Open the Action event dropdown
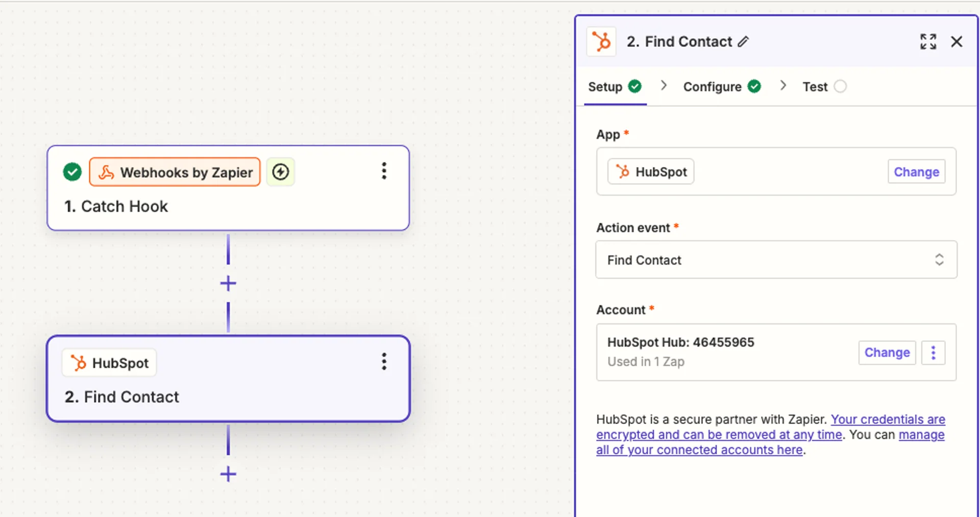Screen dimensions: 980x517 tap(776, 260)
